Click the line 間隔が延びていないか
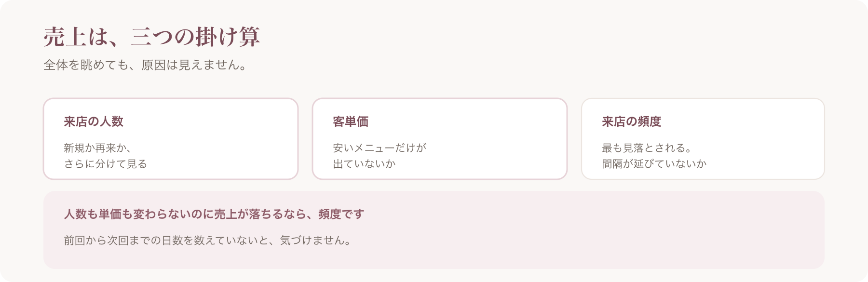 (654, 164)
